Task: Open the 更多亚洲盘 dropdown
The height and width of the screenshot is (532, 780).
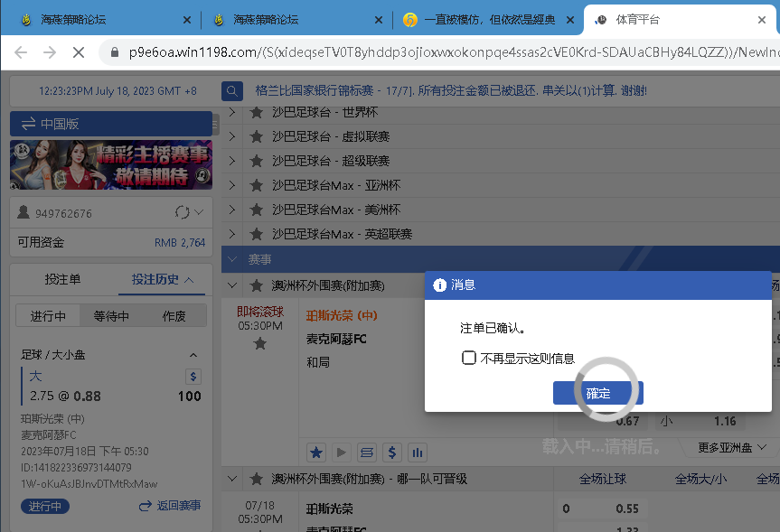Action: point(732,447)
